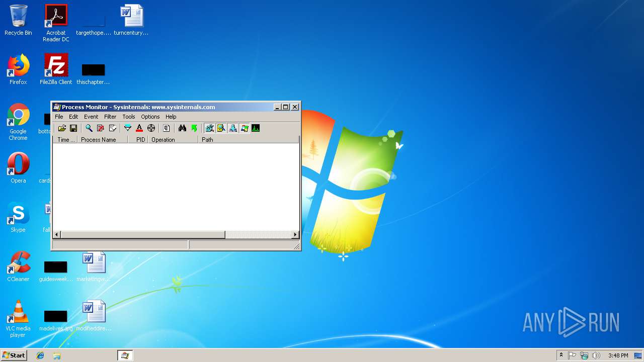Select the Skype desktop shortcut

pos(18,217)
